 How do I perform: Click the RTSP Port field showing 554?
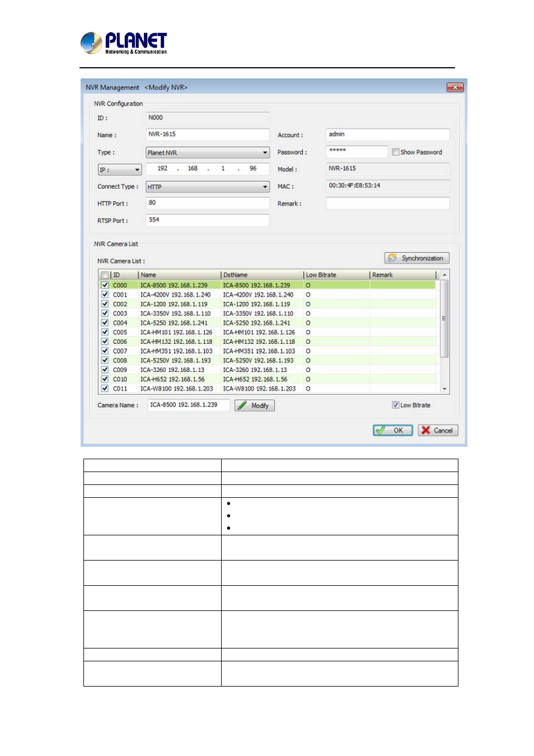(208, 220)
